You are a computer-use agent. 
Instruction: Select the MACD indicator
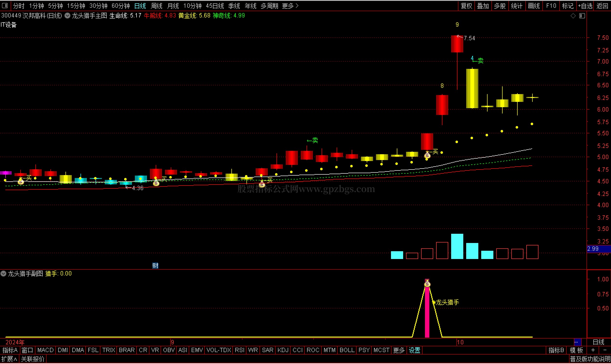(45, 350)
